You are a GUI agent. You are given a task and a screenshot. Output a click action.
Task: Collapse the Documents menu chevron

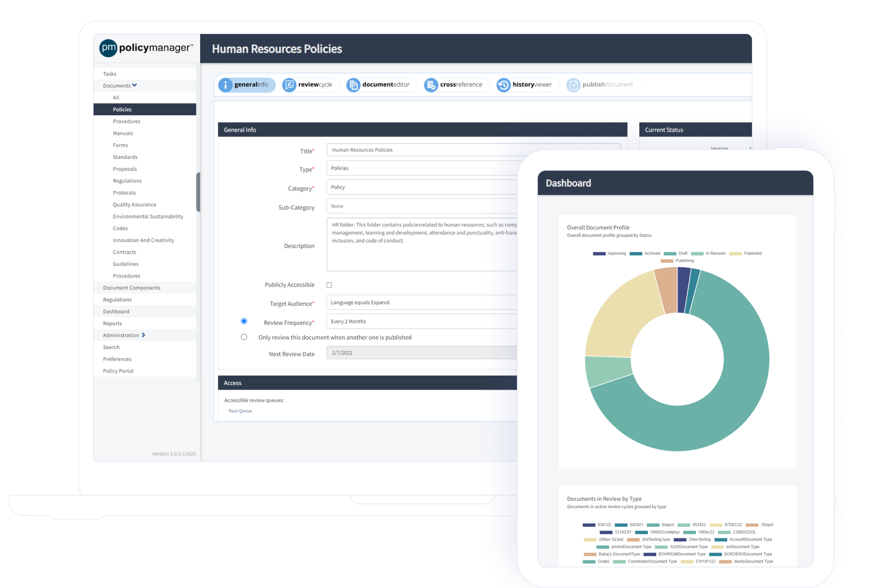(135, 86)
